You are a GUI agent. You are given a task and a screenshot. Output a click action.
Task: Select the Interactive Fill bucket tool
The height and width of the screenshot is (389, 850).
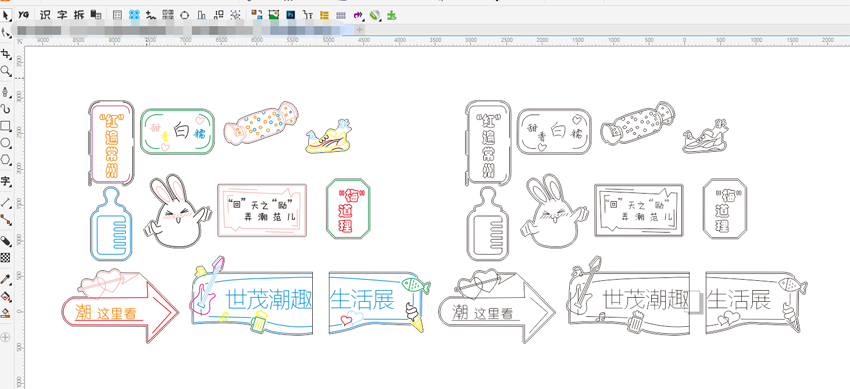[5, 296]
